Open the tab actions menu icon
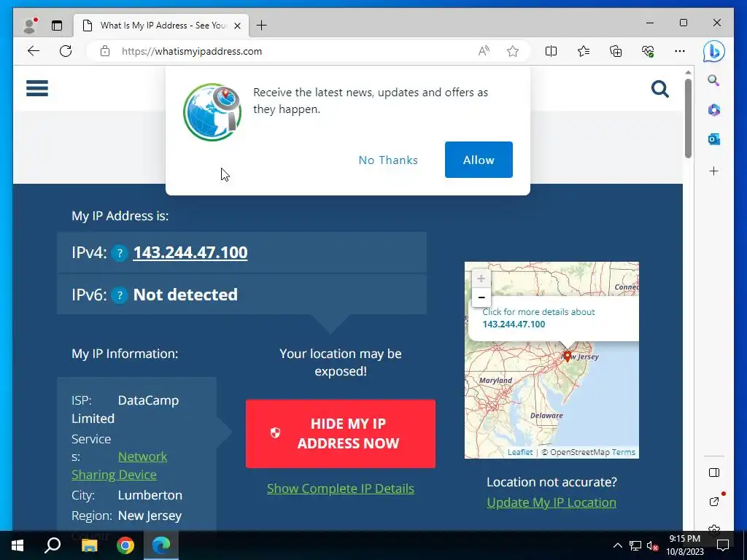The height and width of the screenshot is (560, 747). pos(57,26)
